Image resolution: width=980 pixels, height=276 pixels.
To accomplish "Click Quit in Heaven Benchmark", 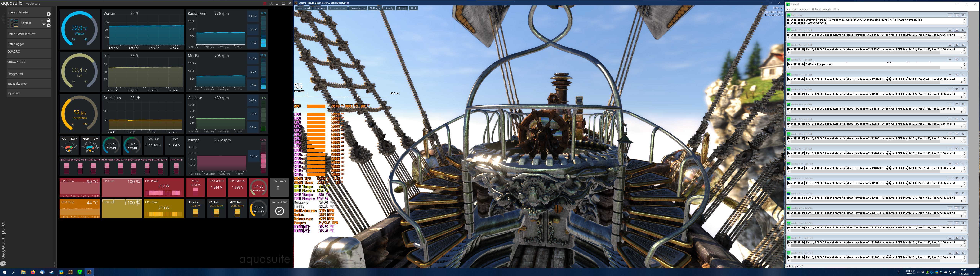I will point(413,8).
